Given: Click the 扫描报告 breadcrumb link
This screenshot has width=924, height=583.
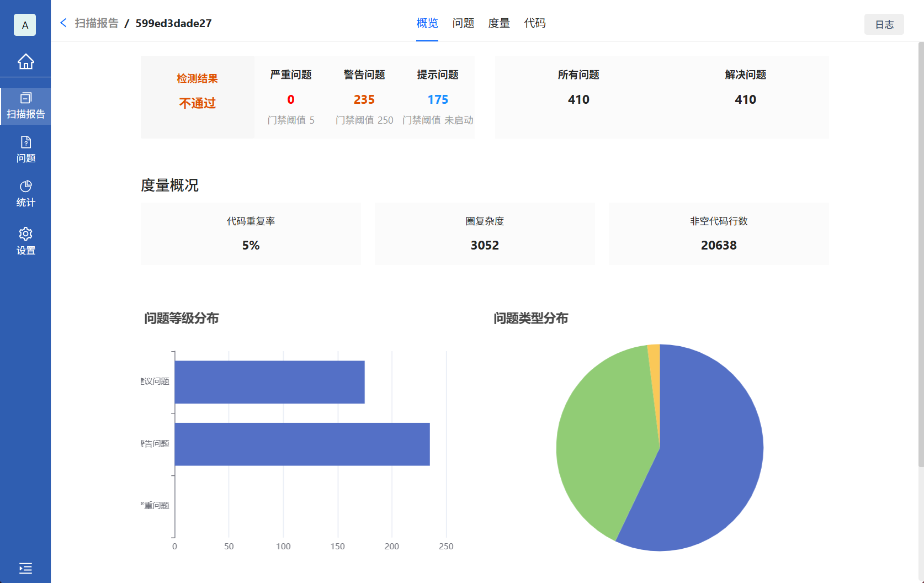Looking at the screenshot, I should pyautogui.click(x=97, y=23).
